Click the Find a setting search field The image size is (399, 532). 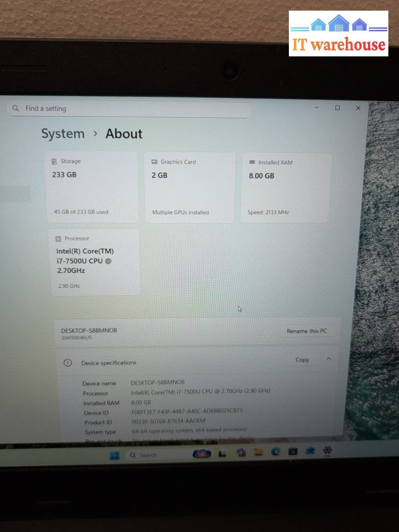pos(129,109)
